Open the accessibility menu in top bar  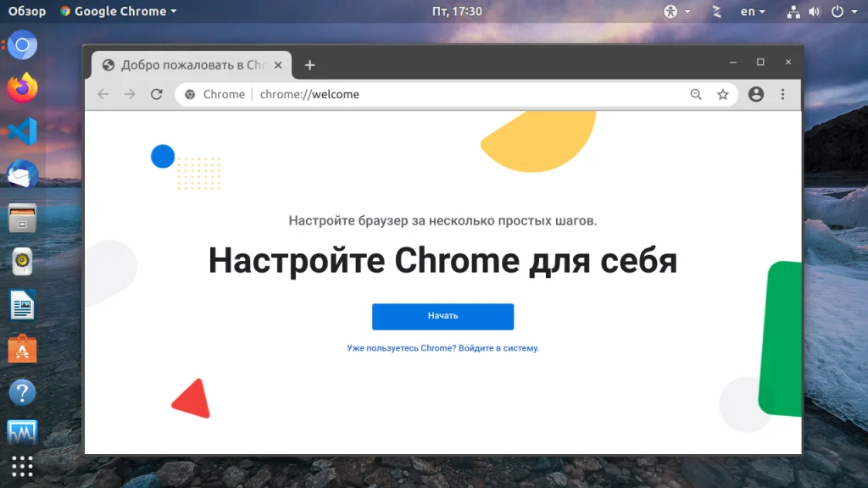(x=676, y=11)
